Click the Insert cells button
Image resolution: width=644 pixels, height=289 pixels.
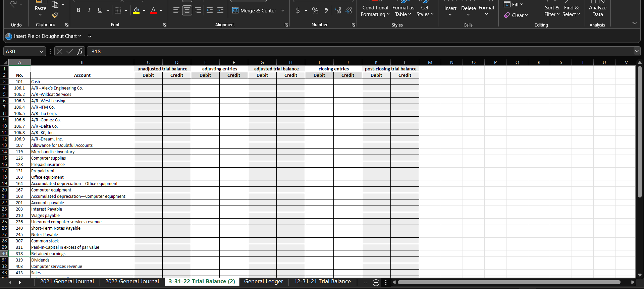(450, 9)
